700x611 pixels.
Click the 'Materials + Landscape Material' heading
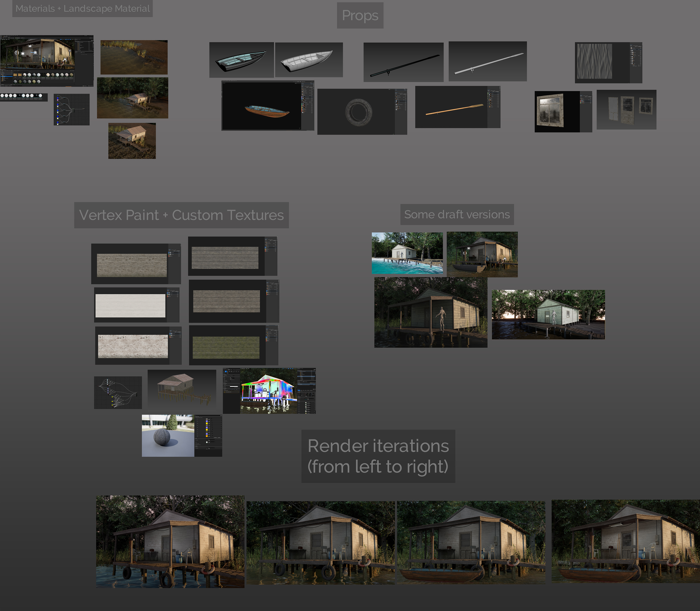pos(83,9)
